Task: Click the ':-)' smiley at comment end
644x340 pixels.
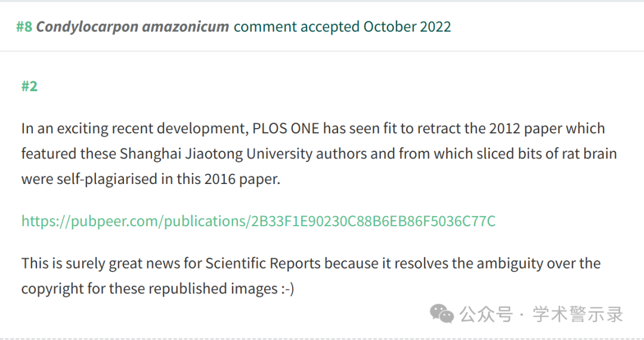Action: [287, 289]
